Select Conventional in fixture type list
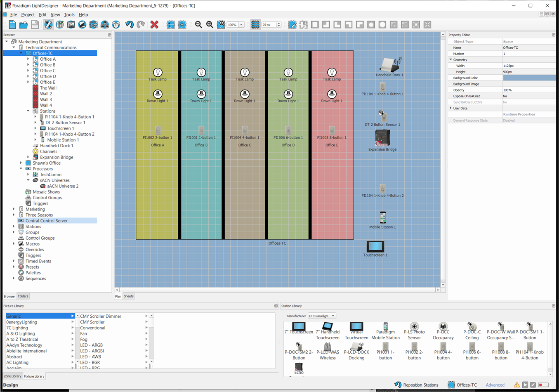Image resolution: width=559 pixels, height=392 pixels. point(93,328)
